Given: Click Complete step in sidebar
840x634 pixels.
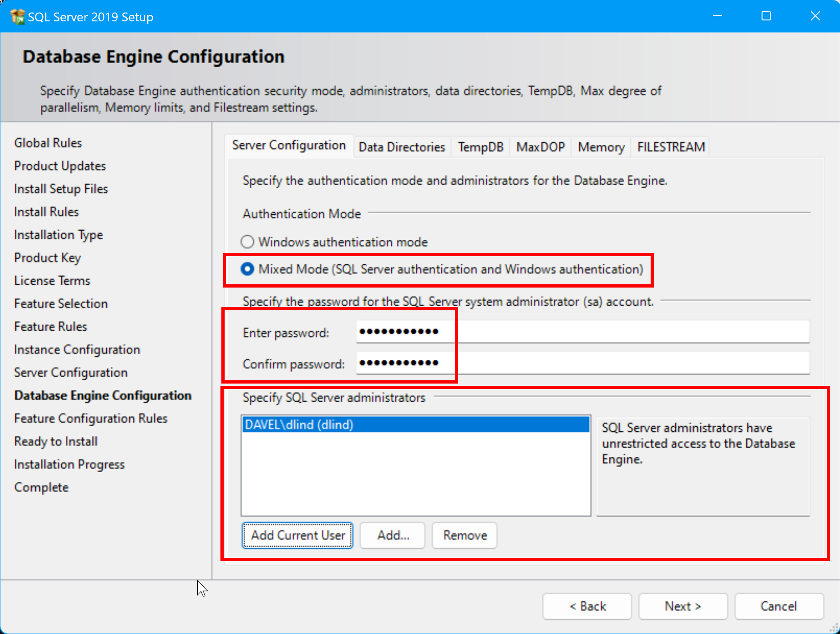Looking at the screenshot, I should pos(42,487).
